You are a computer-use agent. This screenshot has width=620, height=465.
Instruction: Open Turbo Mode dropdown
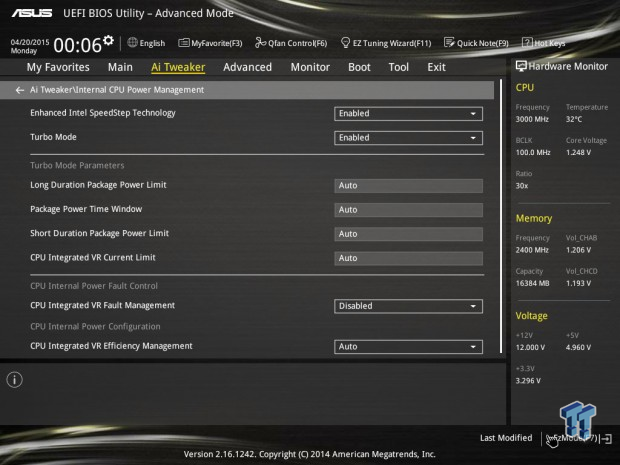click(x=408, y=138)
